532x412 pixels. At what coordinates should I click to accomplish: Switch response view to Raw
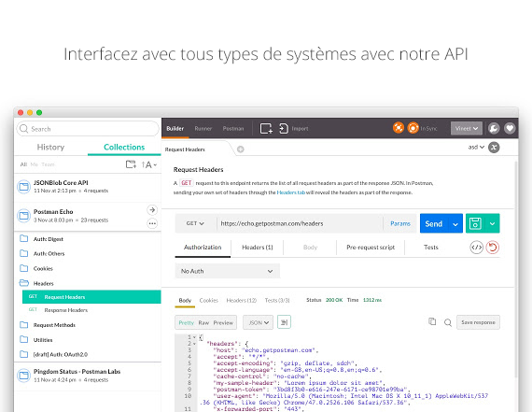[x=203, y=322]
